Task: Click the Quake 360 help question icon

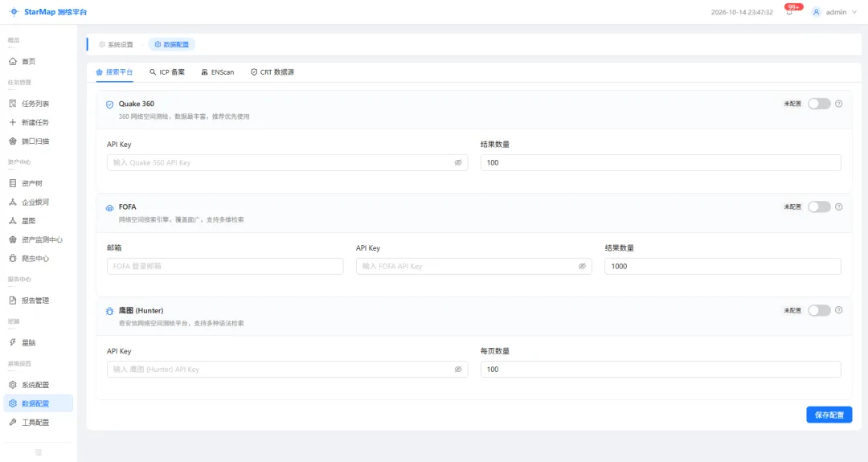Action: 838,104
